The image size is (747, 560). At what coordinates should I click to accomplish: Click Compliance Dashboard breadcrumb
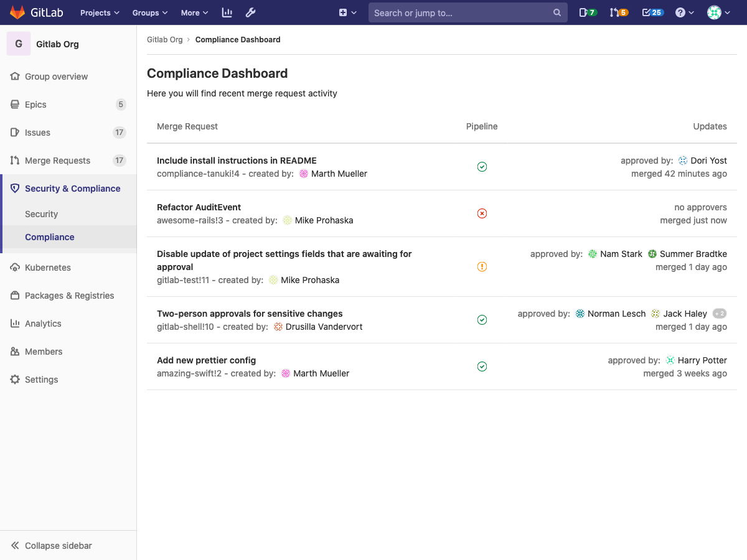238,39
